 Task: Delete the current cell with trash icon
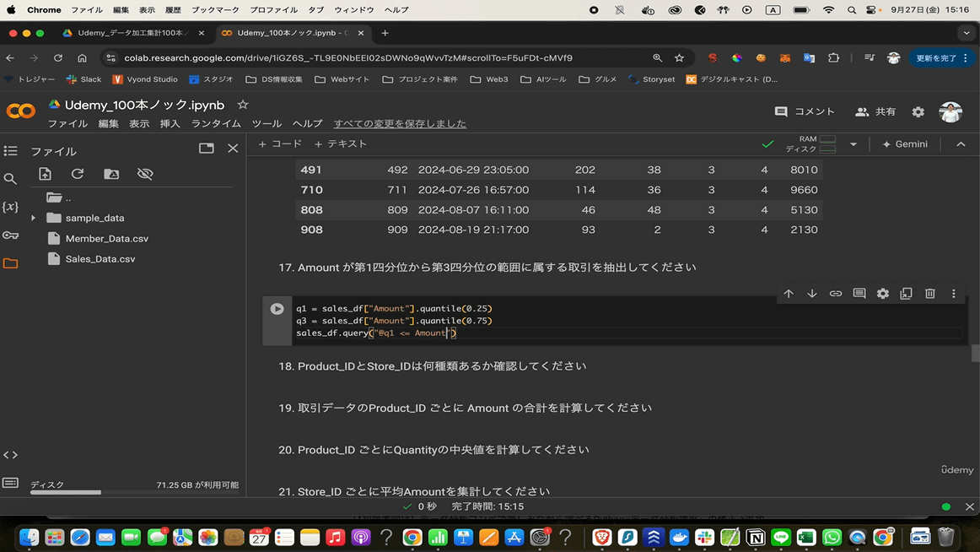[929, 294]
